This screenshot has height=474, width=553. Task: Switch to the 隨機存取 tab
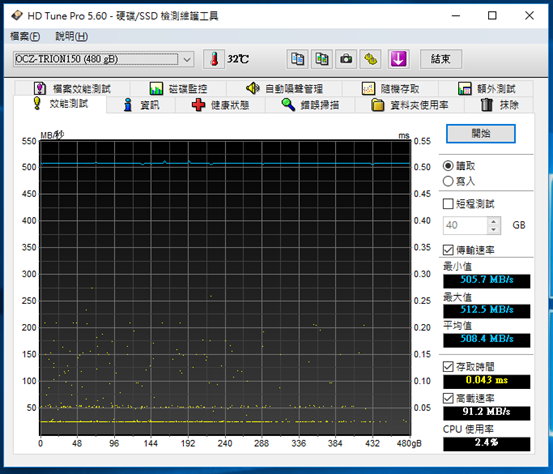pyautogui.click(x=390, y=88)
